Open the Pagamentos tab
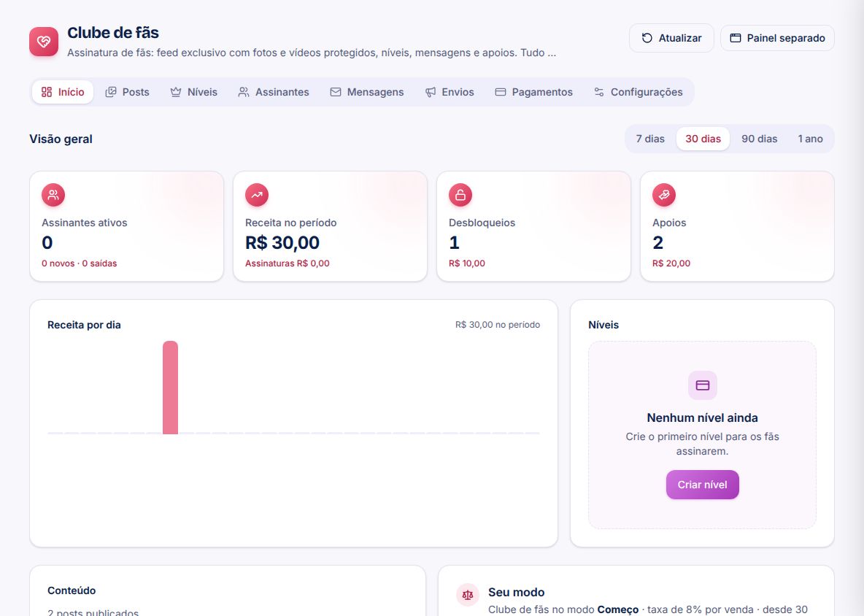 (534, 92)
